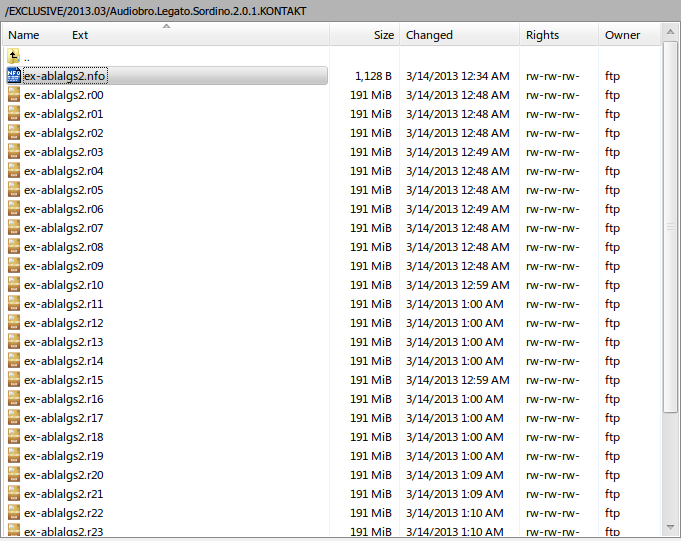
Task: Click the 3/14/2013 12:34 AM changed date
Action: [x=457, y=76]
